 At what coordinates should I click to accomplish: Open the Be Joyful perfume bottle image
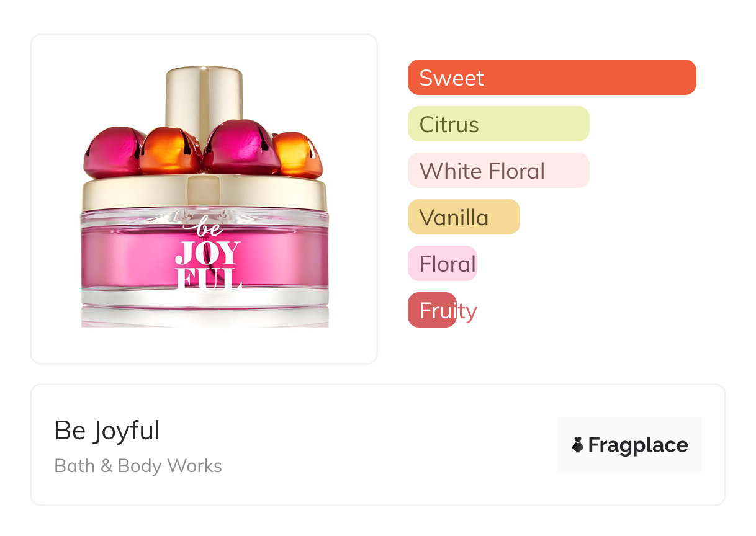coord(204,196)
